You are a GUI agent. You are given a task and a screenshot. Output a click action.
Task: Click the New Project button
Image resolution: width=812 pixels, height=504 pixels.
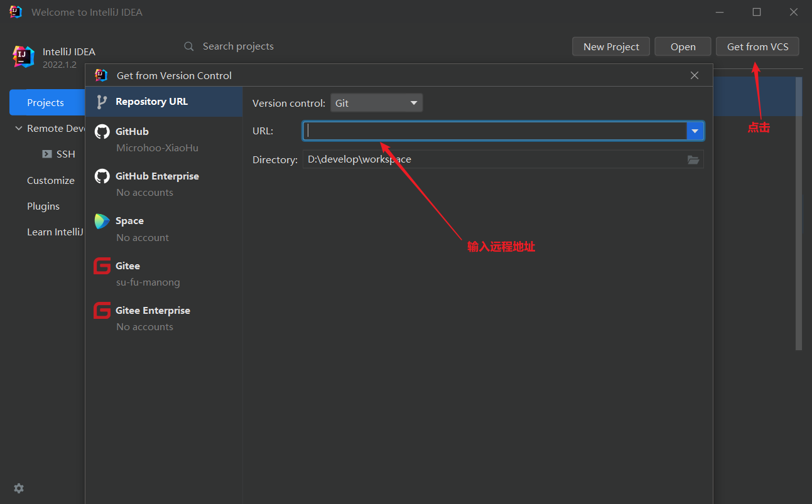pos(611,46)
